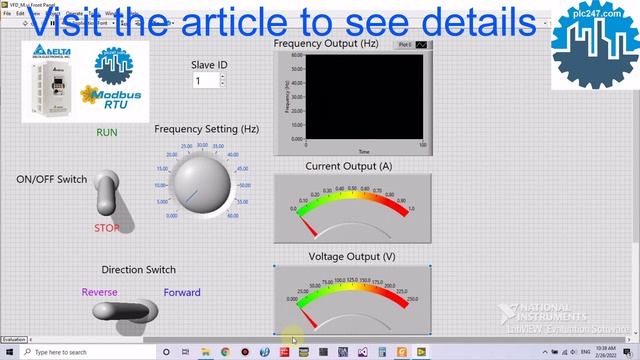This screenshot has height=360, width=640.
Task: Click the Pause toolbar button
Action: [x=52, y=23]
